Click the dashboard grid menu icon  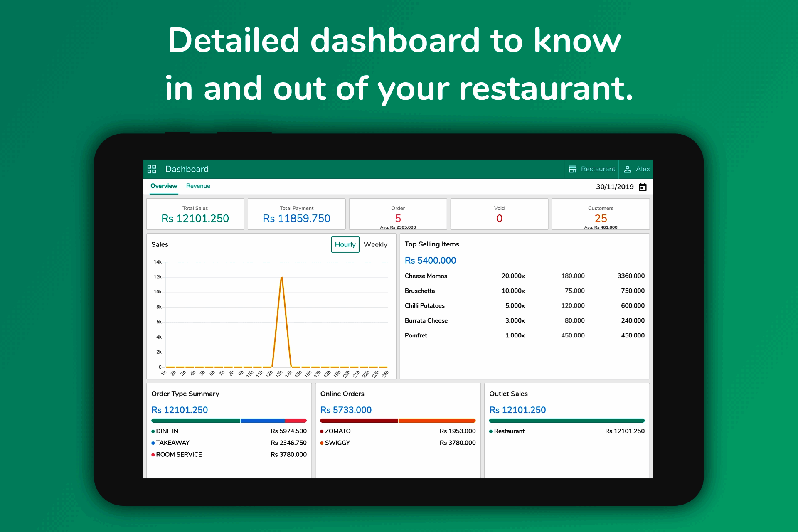click(152, 169)
